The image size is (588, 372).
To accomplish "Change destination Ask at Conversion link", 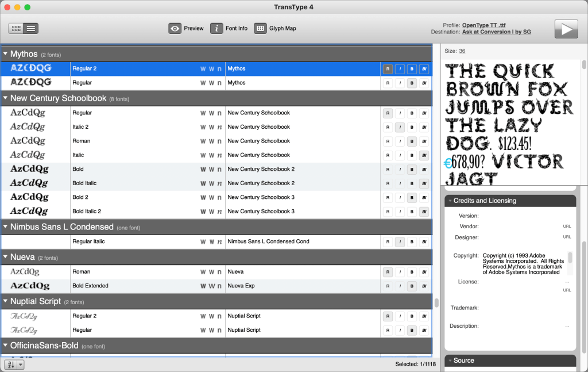I will (497, 32).
